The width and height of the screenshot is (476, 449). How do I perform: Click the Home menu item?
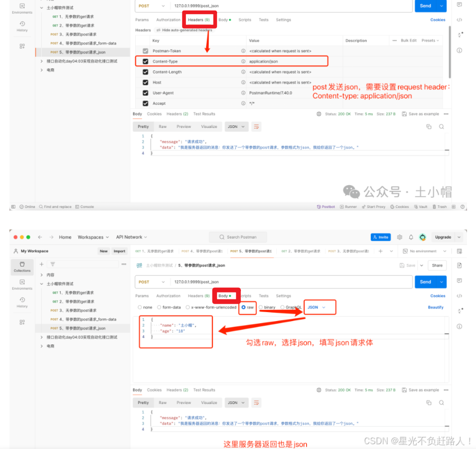tap(65, 237)
